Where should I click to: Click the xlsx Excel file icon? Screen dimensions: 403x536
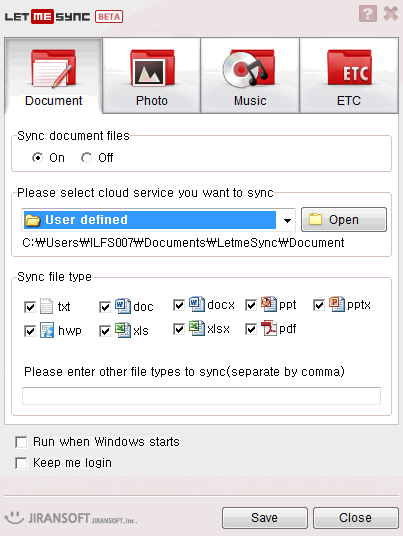coord(197,328)
